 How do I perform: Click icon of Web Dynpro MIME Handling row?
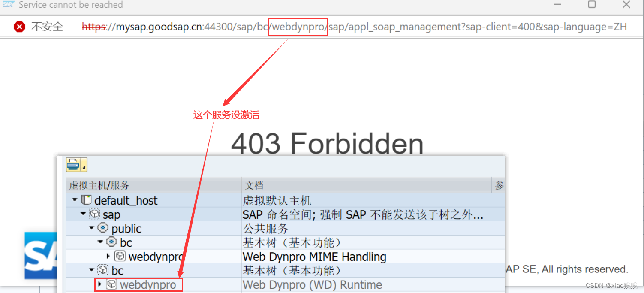(x=120, y=256)
